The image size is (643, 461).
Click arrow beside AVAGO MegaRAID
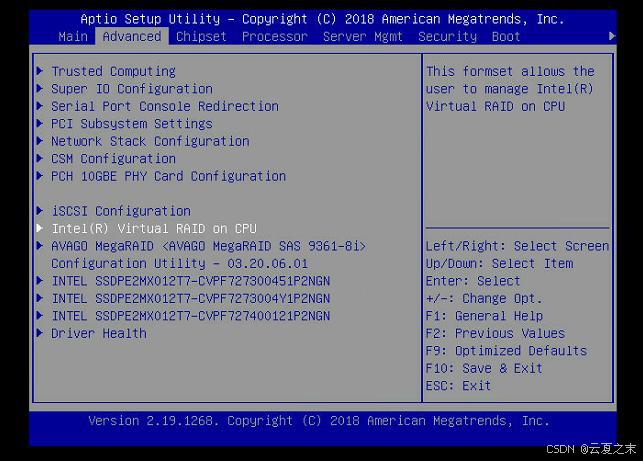pyautogui.click(x=40, y=245)
